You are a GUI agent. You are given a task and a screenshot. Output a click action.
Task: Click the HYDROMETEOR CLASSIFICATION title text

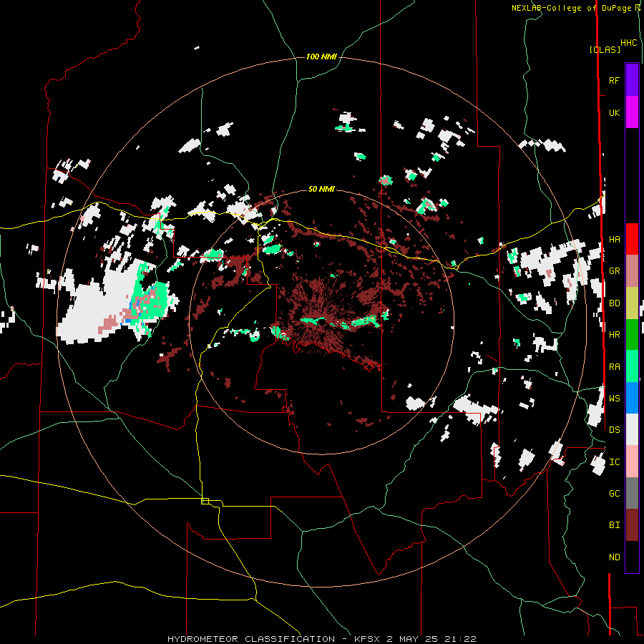[251, 639]
